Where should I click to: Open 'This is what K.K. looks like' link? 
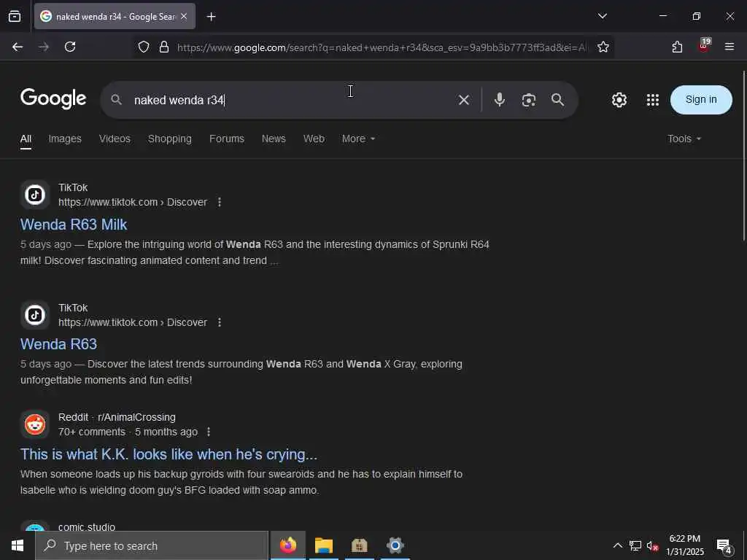[169, 454]
